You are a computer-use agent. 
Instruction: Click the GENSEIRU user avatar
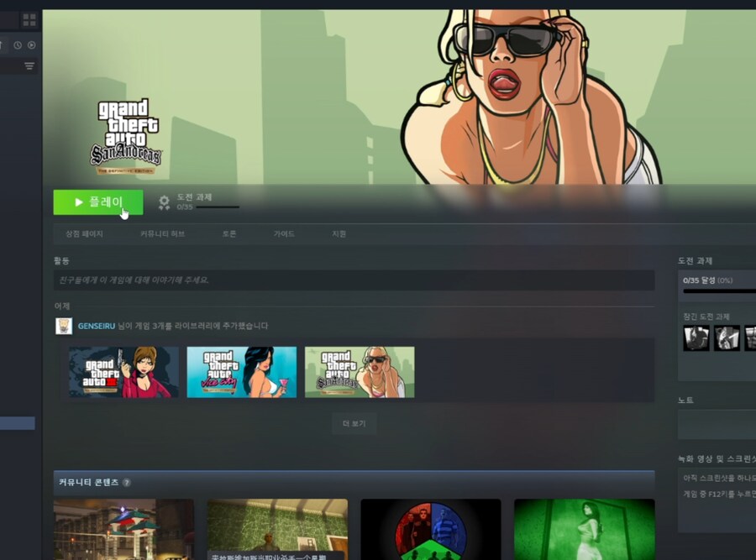pos(64,326)
